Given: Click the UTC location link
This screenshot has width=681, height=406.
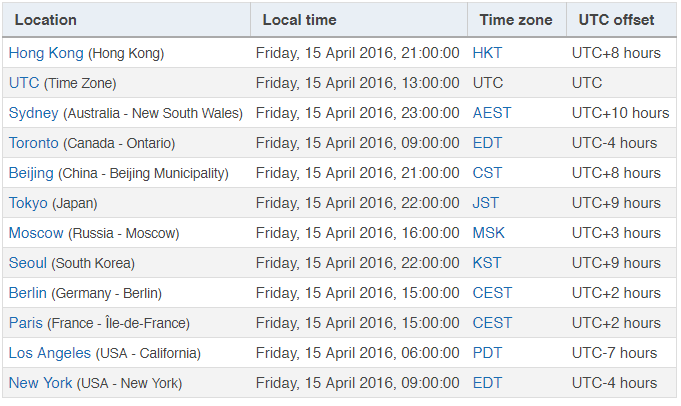Looking at the screenshot, I should coord(24,83).
